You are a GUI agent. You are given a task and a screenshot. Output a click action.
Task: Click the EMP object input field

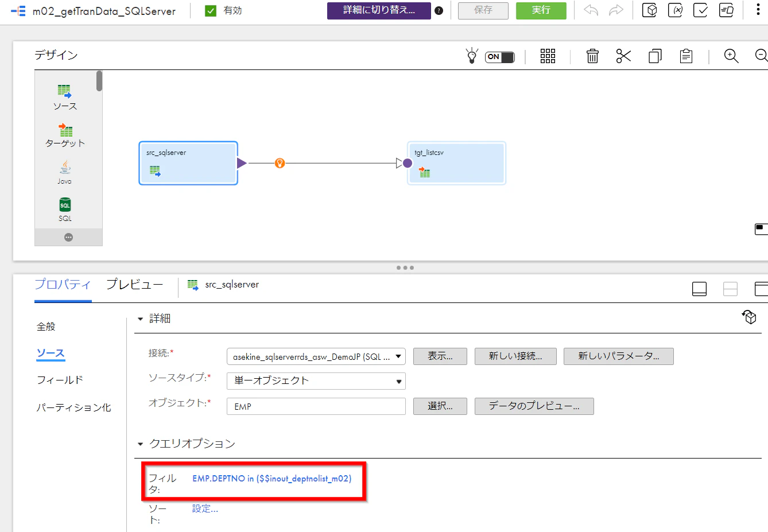[316, 406]
